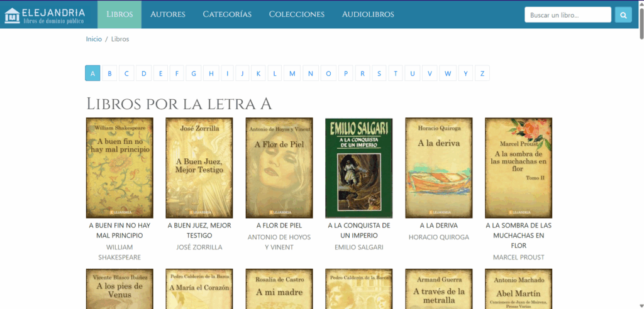Click author text 'JOSÉ ZORRILLA'
The image size is (644, 309).
click(199, 247)
